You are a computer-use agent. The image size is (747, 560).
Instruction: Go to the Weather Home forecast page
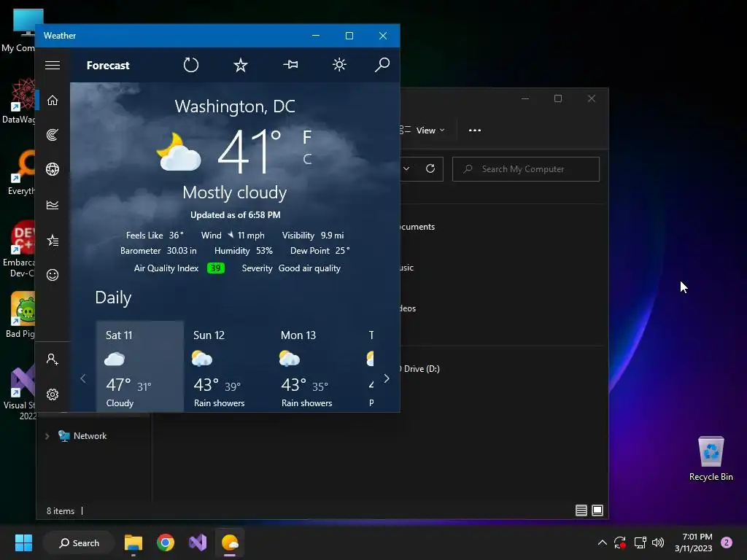click(53, 100)
